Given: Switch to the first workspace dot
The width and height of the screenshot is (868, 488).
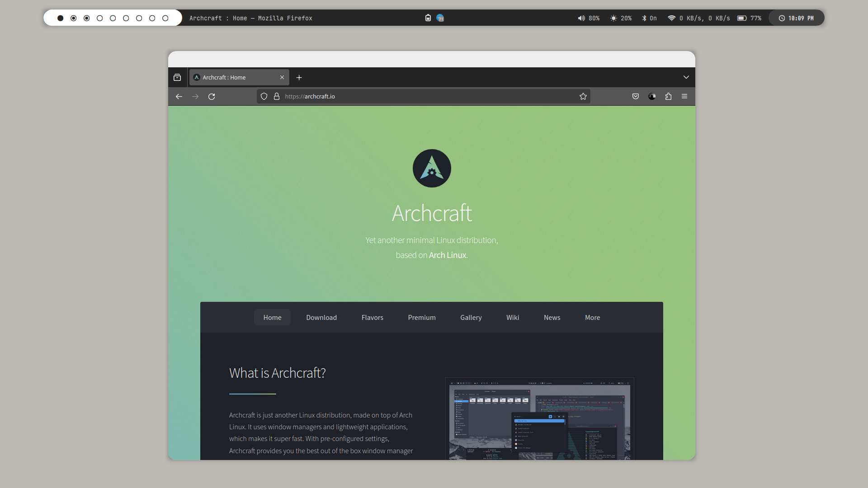Looking at the screenshot, I should coord(60,18).
